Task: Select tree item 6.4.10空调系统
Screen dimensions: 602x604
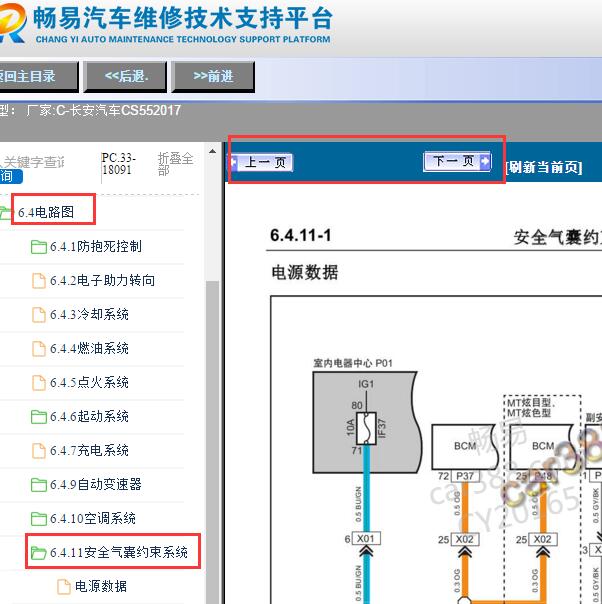Action: (93, 518)
